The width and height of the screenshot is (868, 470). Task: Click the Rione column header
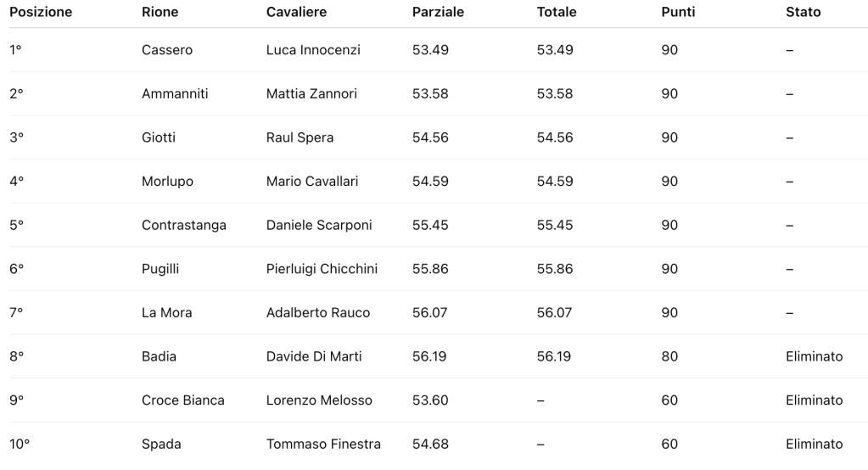coord(159,13)
